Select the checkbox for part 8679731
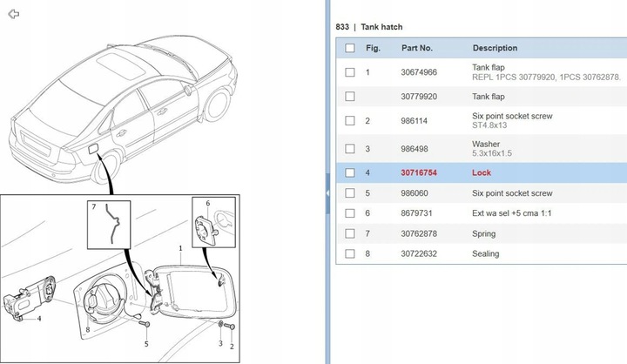Screen dimensions: 627x364 [350, 213]
